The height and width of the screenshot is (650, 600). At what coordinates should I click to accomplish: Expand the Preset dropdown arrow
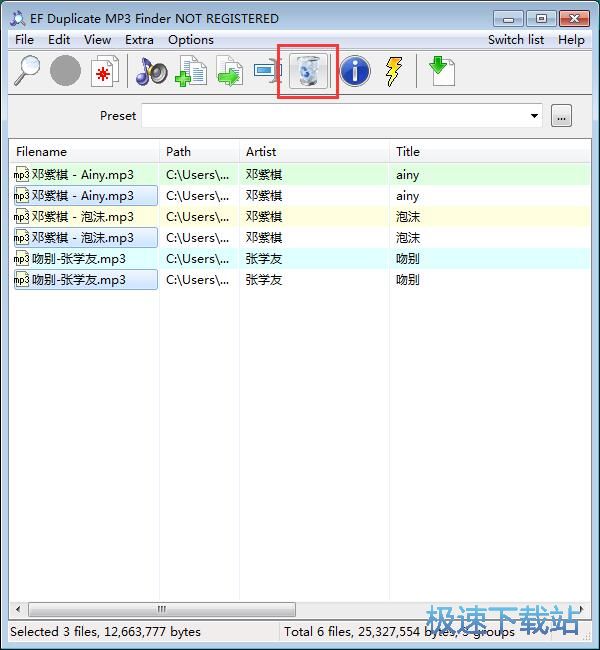(534, 116)
